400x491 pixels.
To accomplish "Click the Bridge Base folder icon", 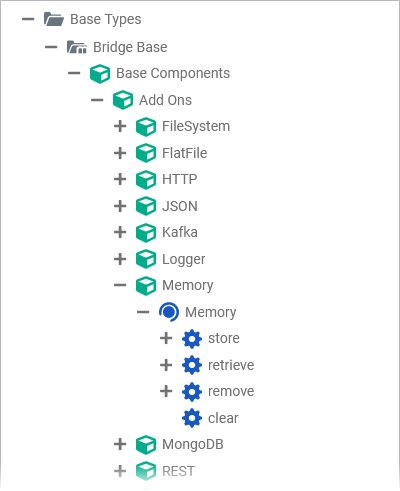I will tap(77, 47).
